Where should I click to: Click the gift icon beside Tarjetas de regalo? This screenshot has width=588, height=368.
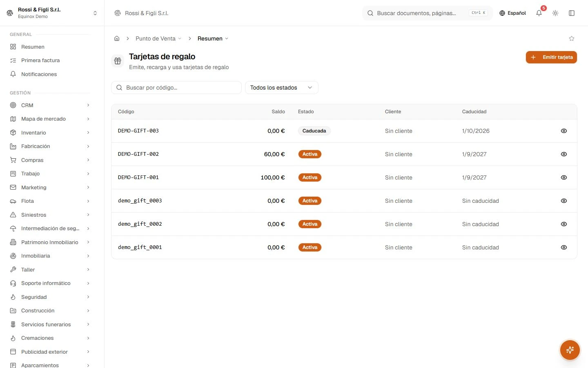[118, 61]
